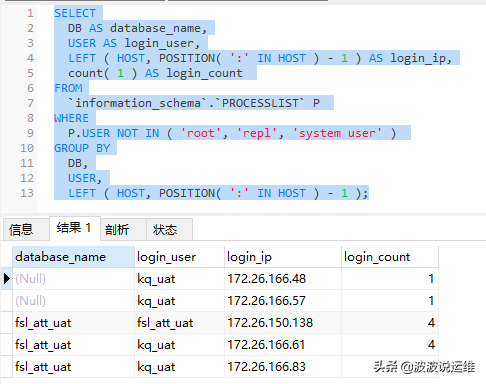Viewport: 486px width, 384px height.
Task: Select cell with IP 172.26.166.61
Action: click(283, 345)
